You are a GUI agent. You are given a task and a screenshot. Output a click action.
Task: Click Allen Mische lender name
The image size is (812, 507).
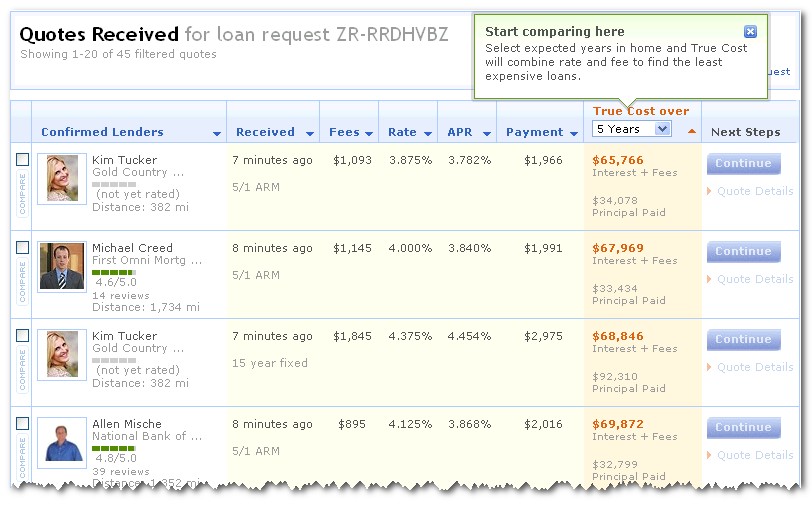pos(126,424)
